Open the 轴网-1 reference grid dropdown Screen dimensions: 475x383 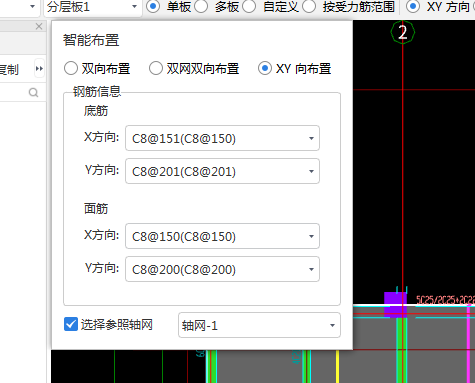click(259, 325)
